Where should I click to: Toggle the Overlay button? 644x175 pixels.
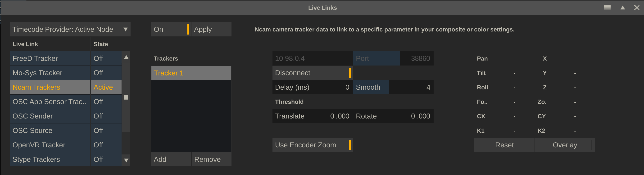pyautogui.click(x=564, y=145)
